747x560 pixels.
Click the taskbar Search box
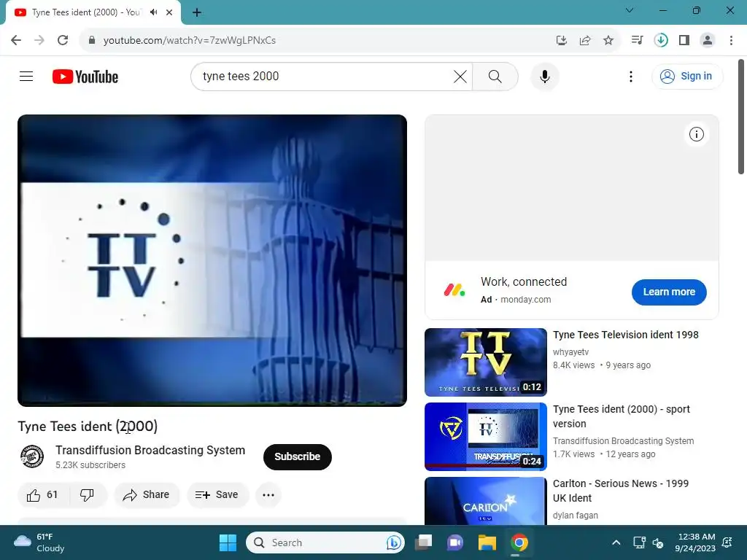pos(325,542)
